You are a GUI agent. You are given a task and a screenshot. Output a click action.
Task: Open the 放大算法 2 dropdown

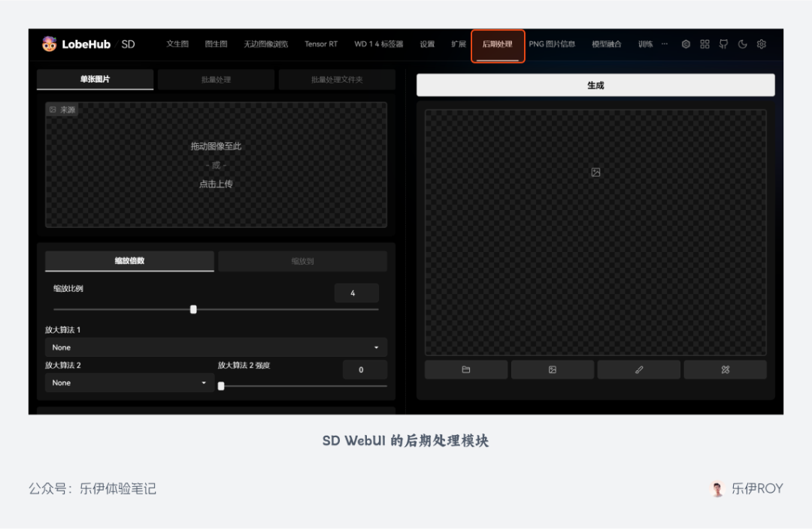pyautogui.click(x=129, y=383)
